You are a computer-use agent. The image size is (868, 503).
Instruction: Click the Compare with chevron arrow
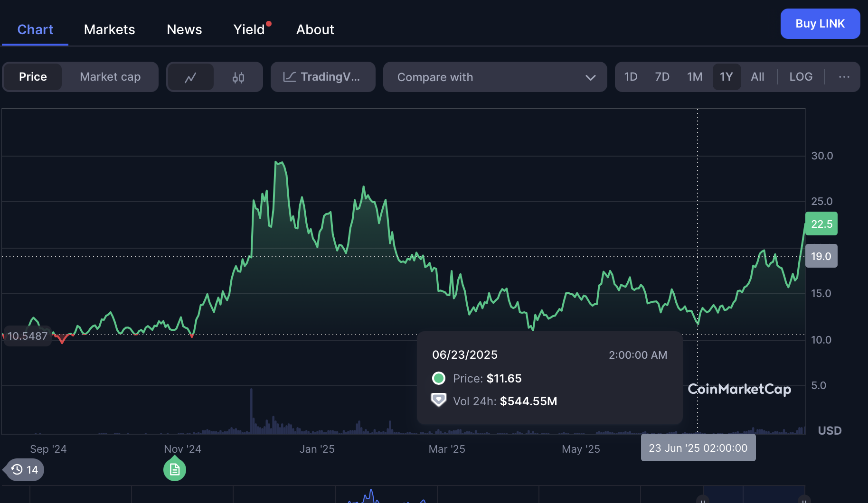[x=590, y=77]
